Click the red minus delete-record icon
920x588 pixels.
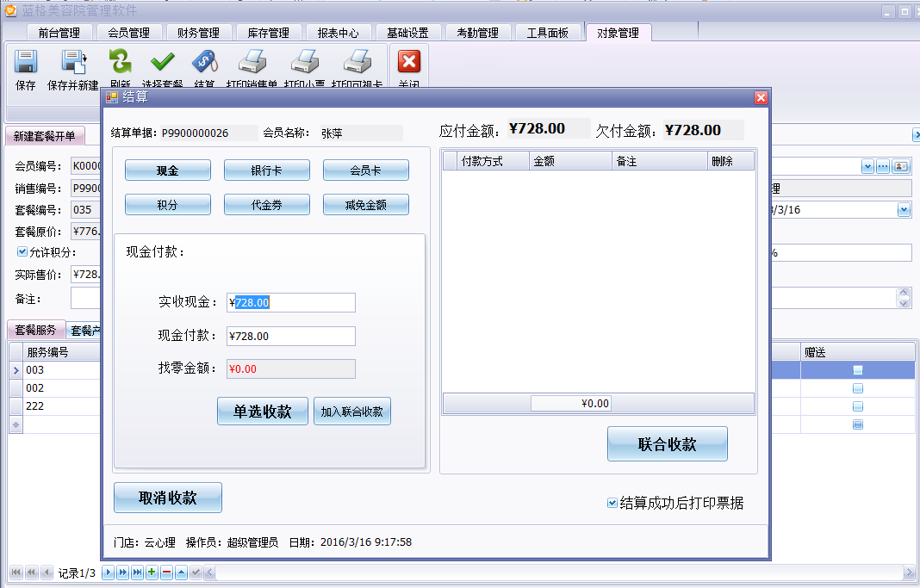166,573
